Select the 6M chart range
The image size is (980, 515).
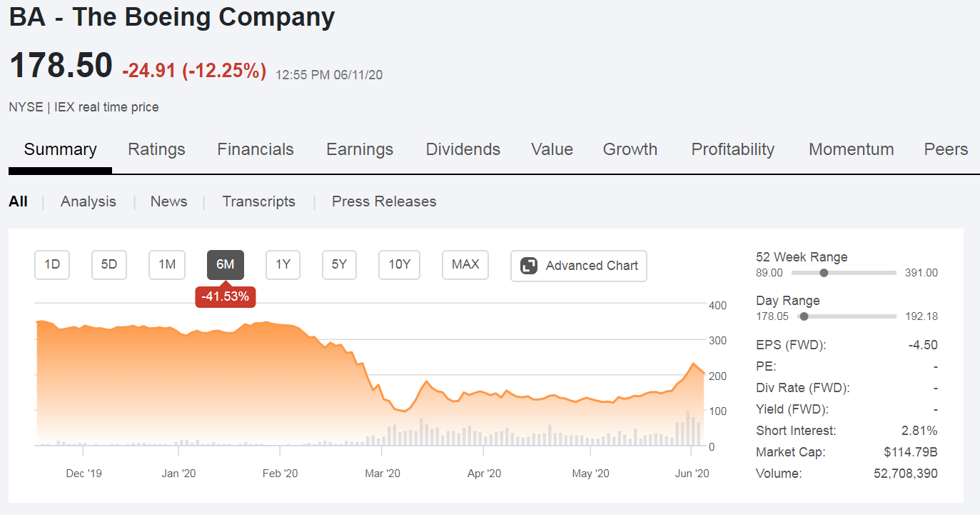226,265
